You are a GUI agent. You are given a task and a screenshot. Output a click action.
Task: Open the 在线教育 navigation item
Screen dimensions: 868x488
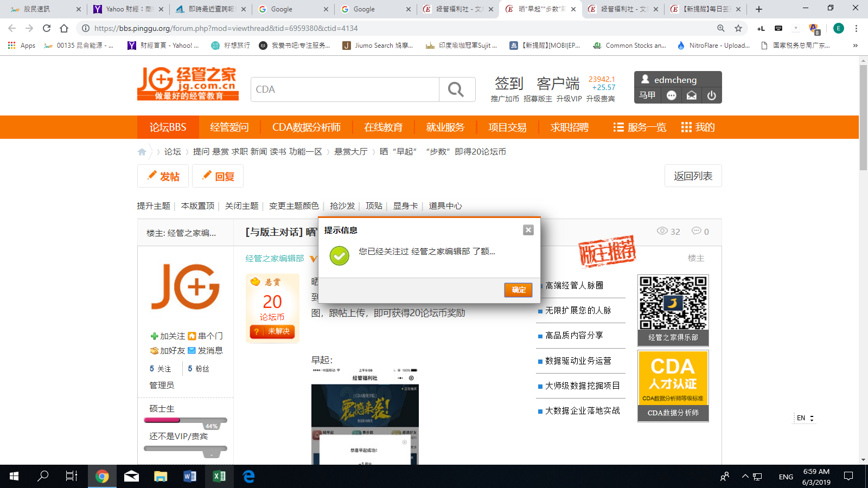point(384,127)
